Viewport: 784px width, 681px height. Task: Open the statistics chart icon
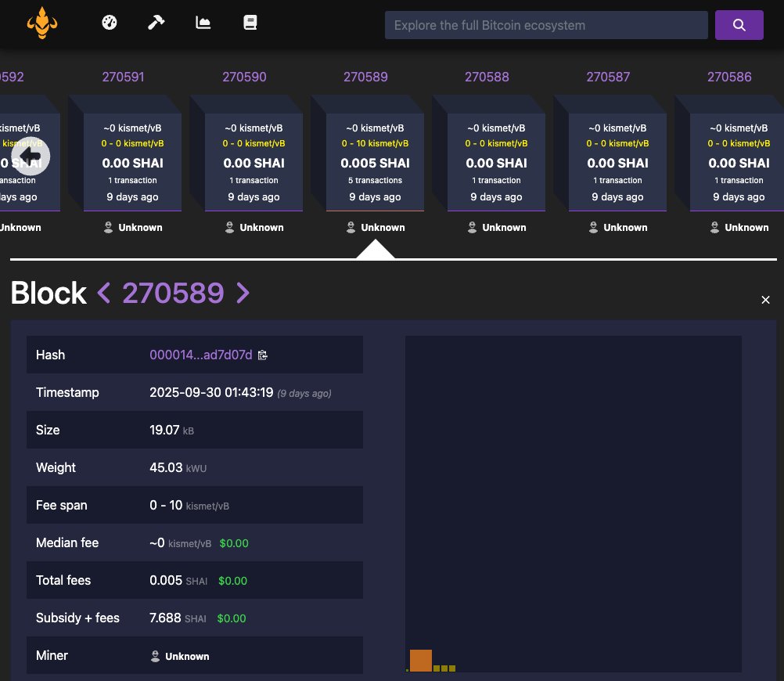click(x=203, y=22)
